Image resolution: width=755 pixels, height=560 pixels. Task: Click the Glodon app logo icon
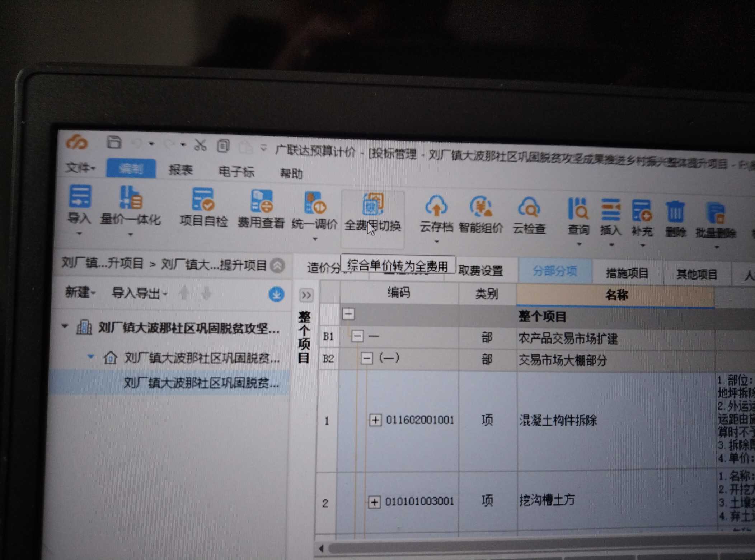77,142
